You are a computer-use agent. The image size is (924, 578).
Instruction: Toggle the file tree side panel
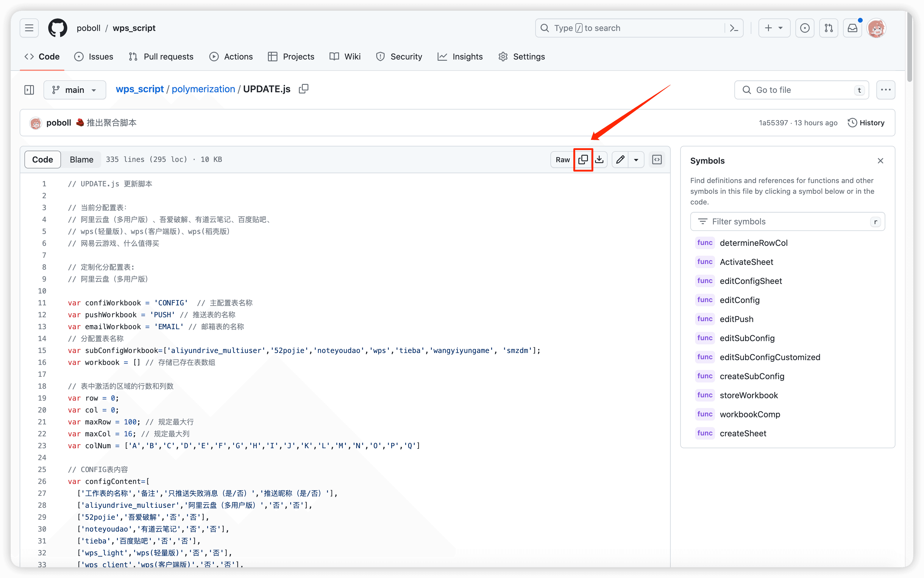click(29, 90)
